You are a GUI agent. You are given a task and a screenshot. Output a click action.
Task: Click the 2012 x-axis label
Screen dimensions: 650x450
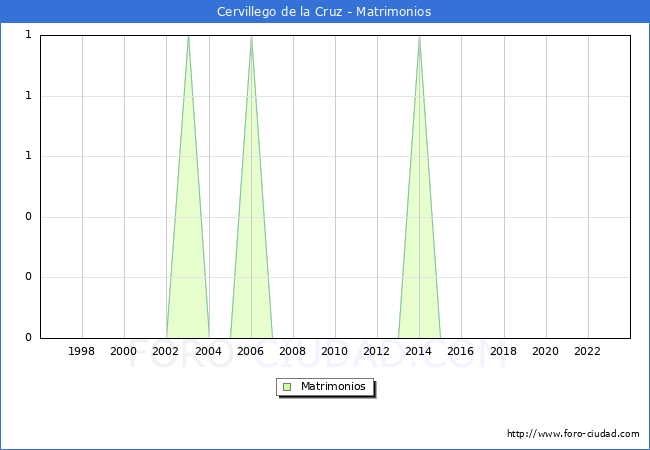coord(376,351)
